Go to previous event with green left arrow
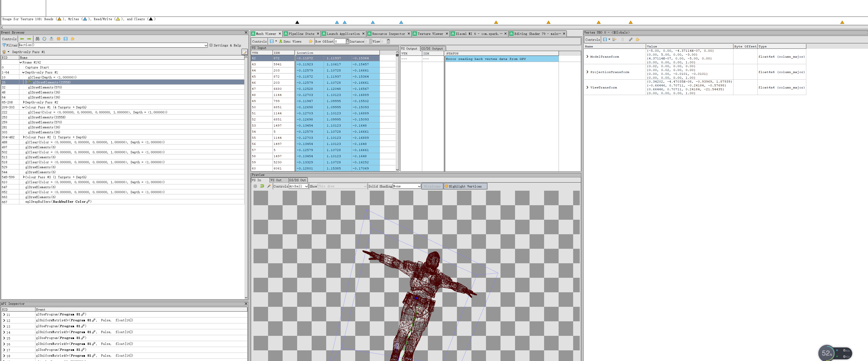The width and height of the screenshot is (868, 361). (22, 39)
